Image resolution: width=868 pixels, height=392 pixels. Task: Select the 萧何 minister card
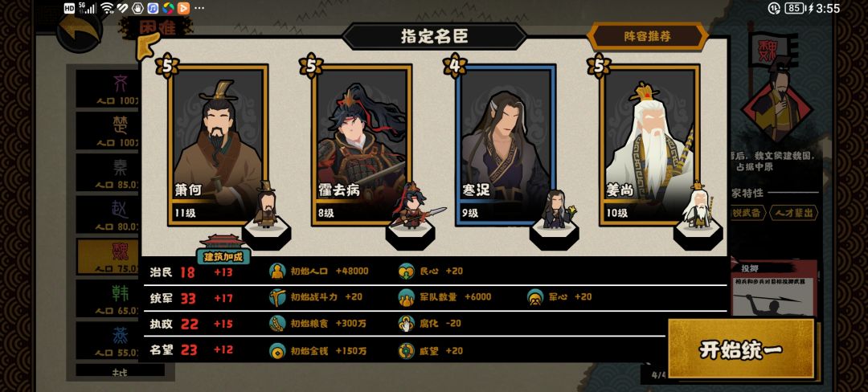[x=218, y=145]
